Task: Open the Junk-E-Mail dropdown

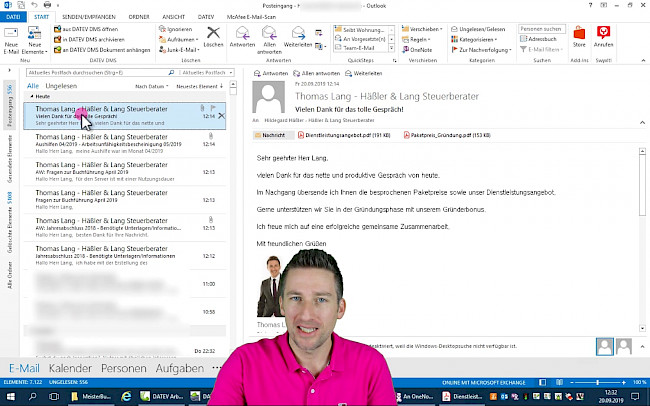Action: [179, 50]
